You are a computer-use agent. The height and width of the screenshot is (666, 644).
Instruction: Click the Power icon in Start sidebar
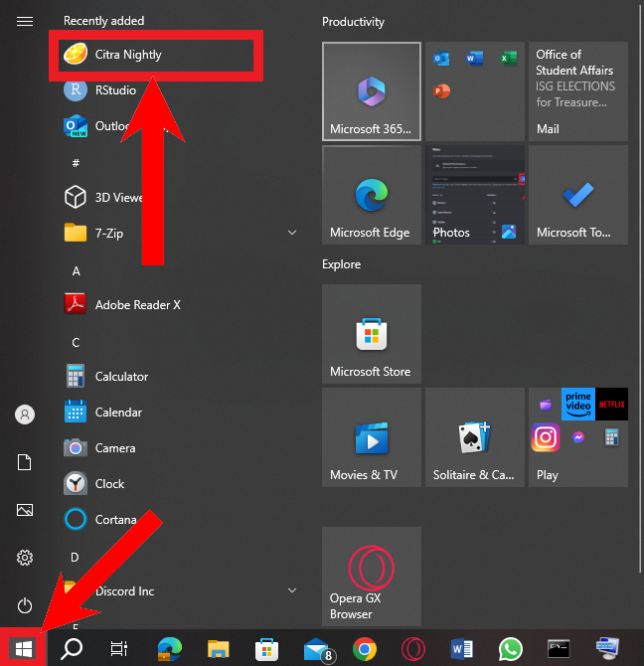point(25,605)
